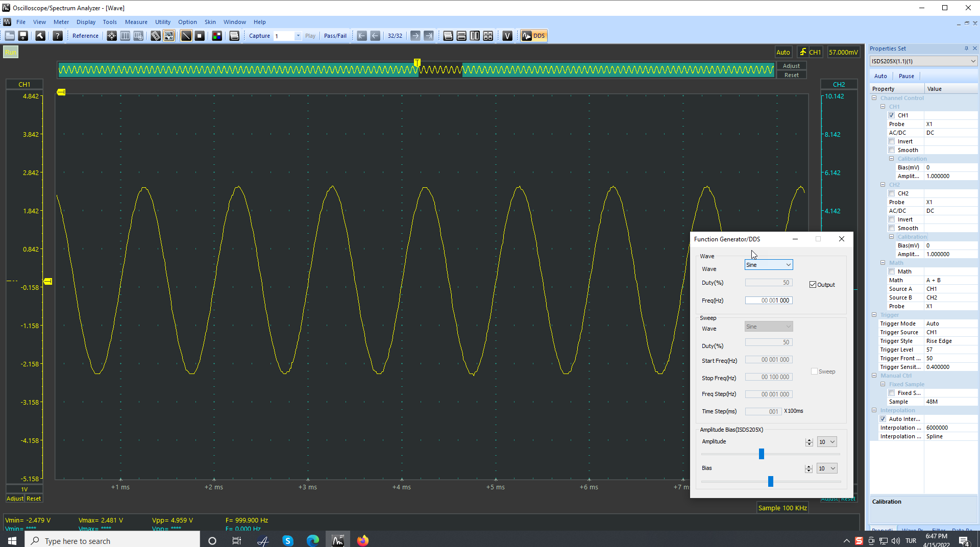Image resolution: width=980 pixels, height=547 pixels.
Task: Select the four-pane grid layout icon
Action: (x=488, y=36)
